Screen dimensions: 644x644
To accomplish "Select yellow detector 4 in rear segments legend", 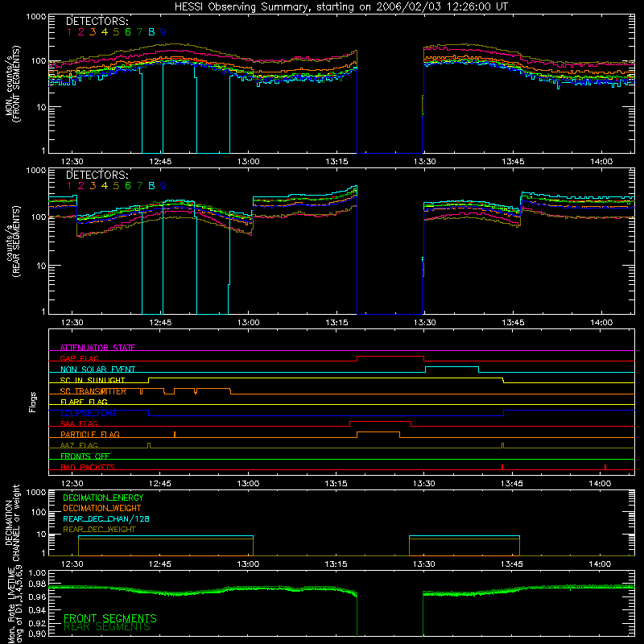I will tap(105, 186).
